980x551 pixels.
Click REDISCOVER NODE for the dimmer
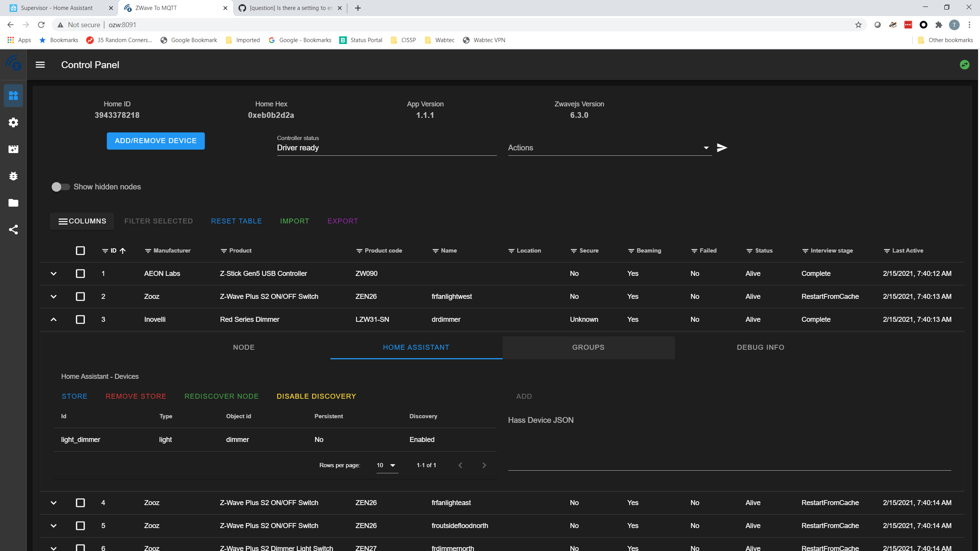[221, 396]
